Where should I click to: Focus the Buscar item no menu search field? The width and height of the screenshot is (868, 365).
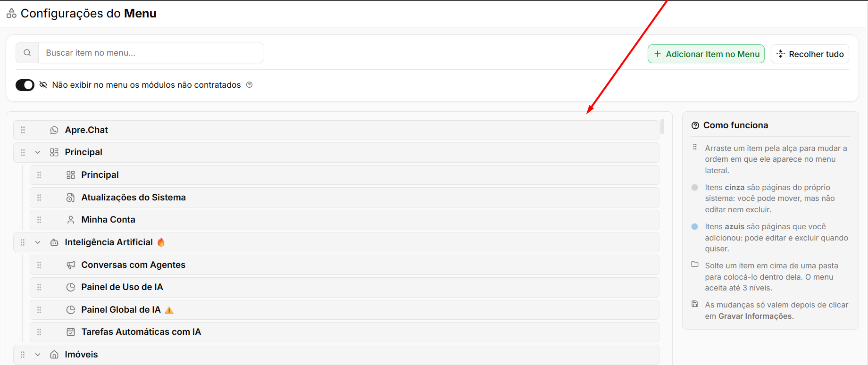150,53
